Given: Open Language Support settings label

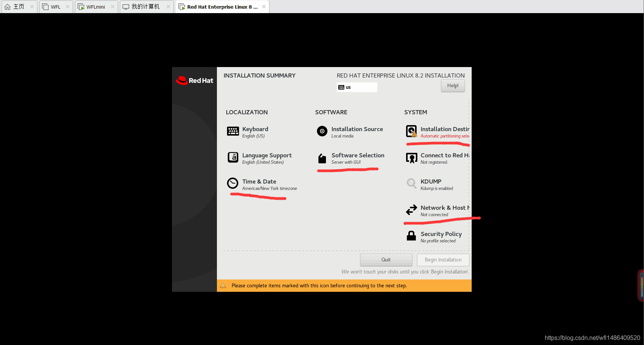Looking at the screenshot, I should [267, 155].
